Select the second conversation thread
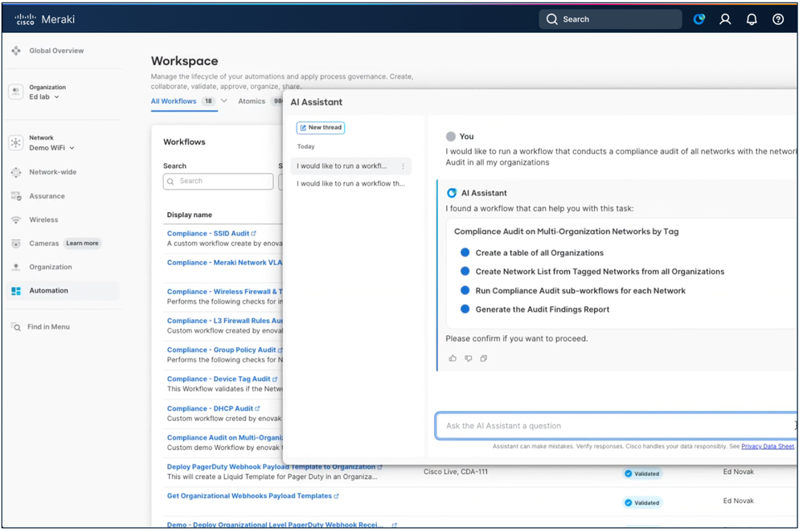Image resolution: width=803 pixels, height=532 pixels. coord(350,184)
